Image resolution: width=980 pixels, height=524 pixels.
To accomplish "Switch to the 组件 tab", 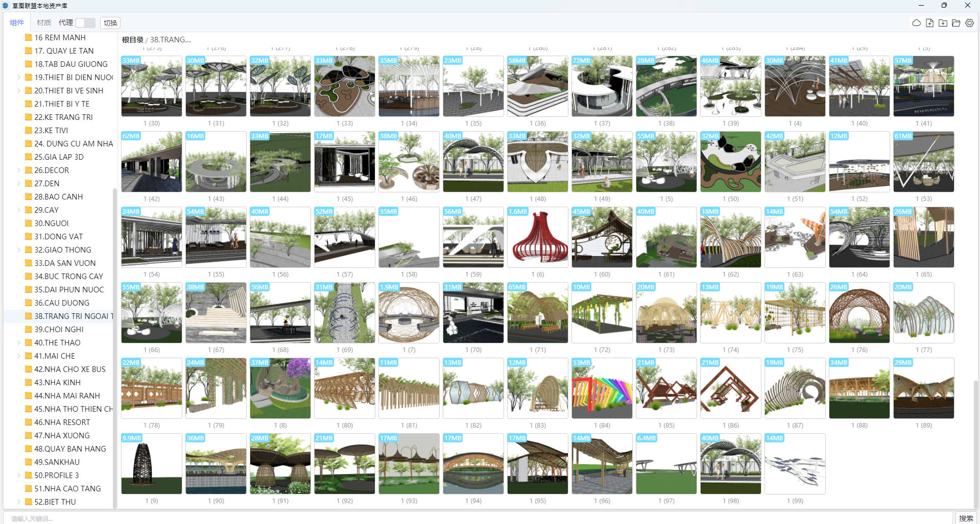I will coord(17,23).
